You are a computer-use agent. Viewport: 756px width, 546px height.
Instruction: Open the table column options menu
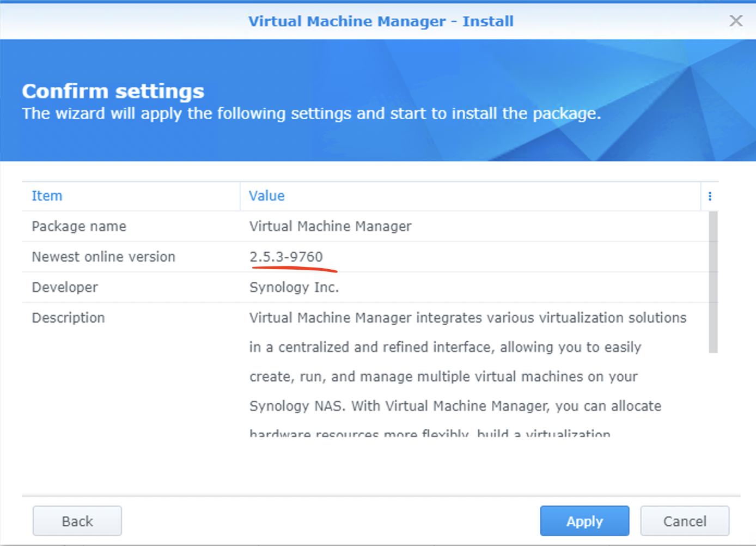710,196
